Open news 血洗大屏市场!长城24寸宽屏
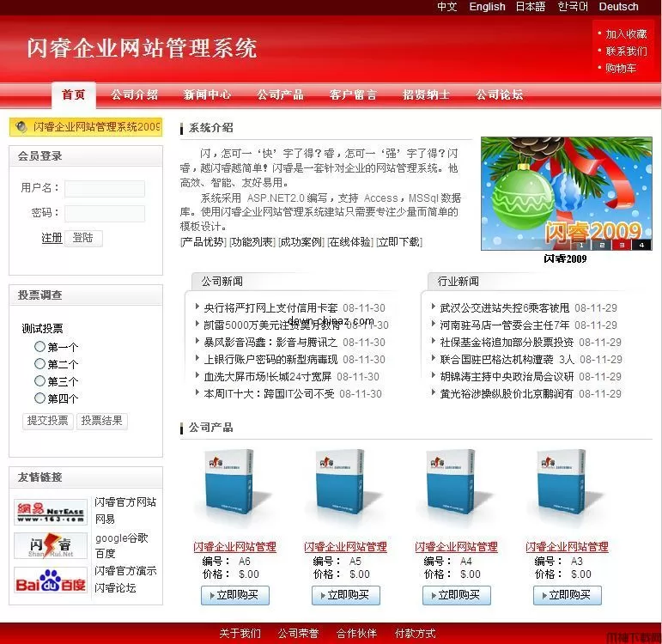This screenshot has height=644, width=662. click(x=268, y=376)
